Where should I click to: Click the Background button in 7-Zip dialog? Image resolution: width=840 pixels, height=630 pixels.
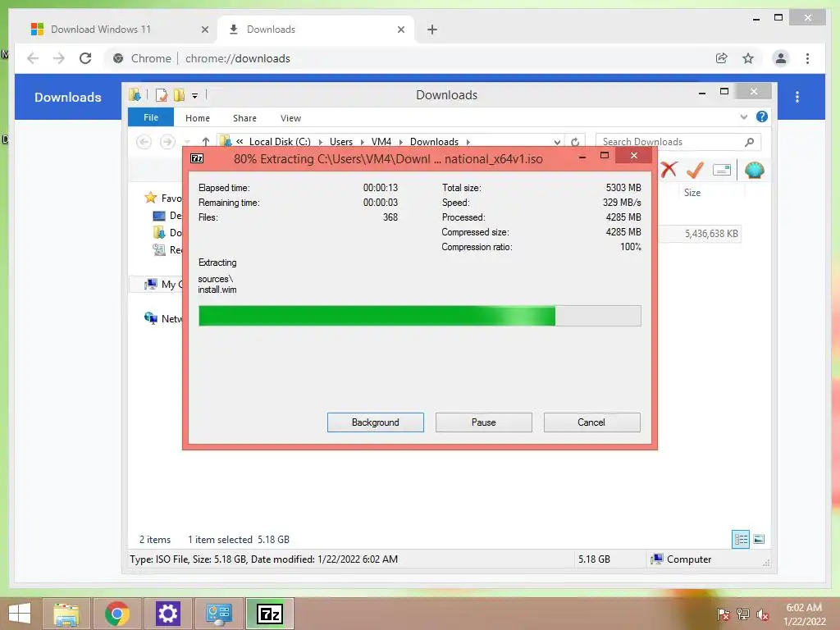coord(375,422)
